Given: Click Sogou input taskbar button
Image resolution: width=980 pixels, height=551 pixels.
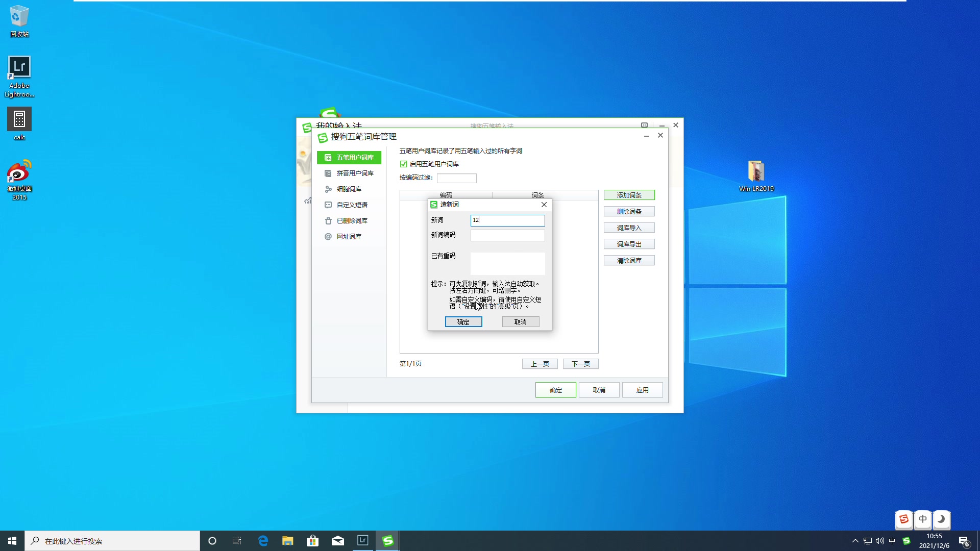Looking at the screenshot, I should click(388, 541).
